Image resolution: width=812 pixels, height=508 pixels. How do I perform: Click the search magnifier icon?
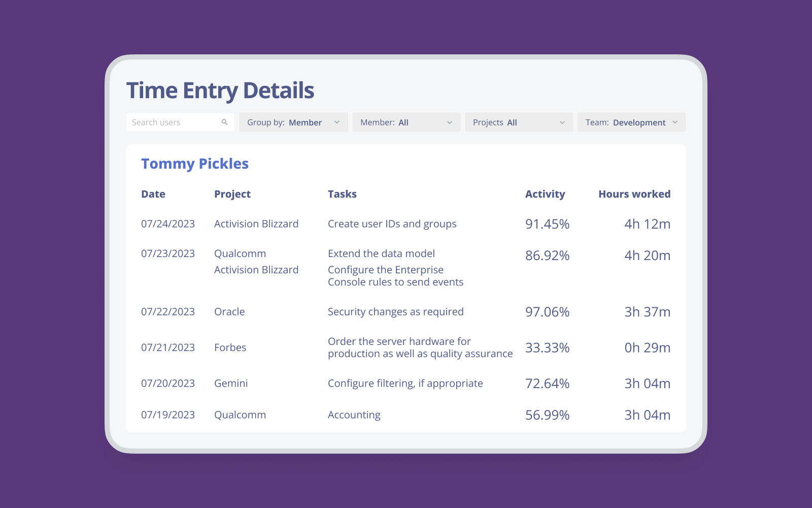click(225, 122)
